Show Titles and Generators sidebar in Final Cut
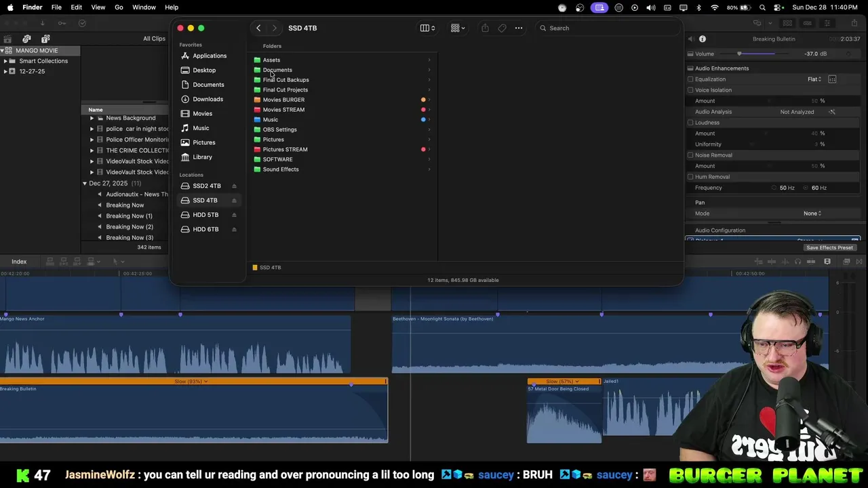The width and height of the screenshot is (868, 488). tap(45, 39)
